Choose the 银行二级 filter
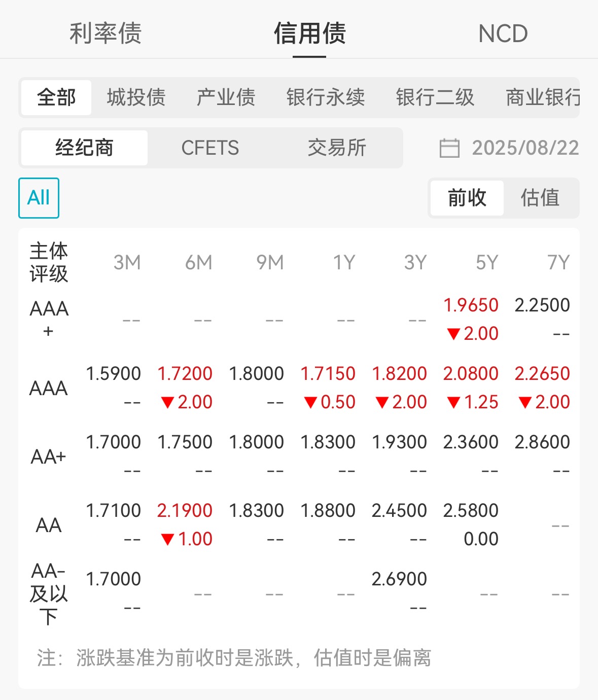This screenshot has height=700, width=598. [x=435, y=97]
